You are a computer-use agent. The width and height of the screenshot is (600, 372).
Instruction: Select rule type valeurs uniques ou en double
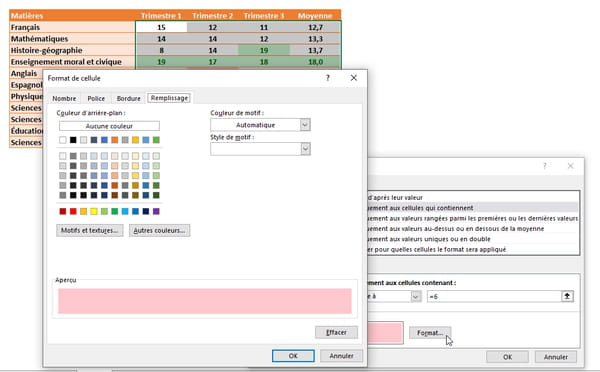click(473, 239)
